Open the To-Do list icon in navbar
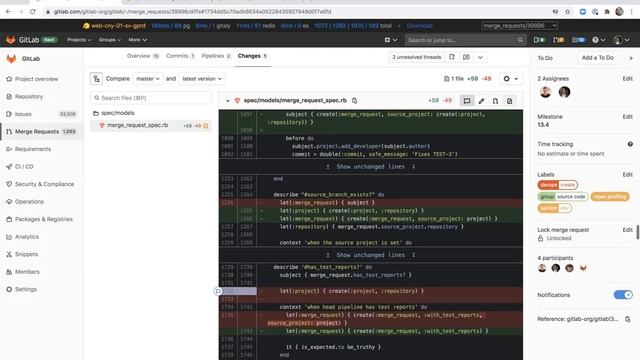 pos(578,40)
